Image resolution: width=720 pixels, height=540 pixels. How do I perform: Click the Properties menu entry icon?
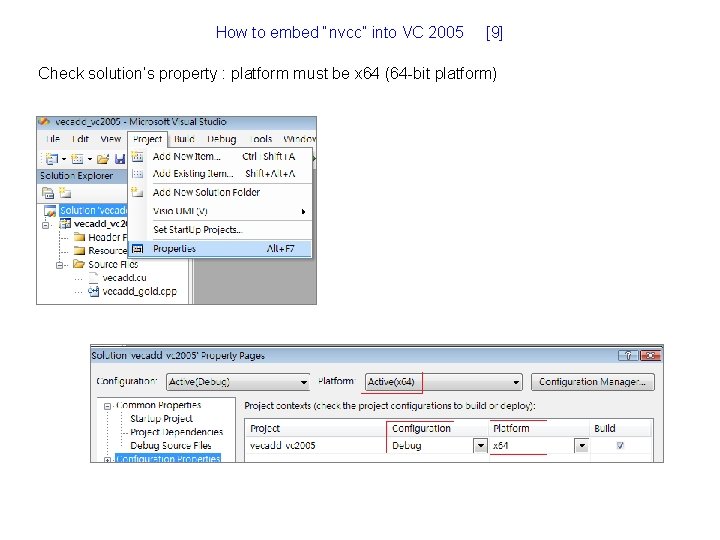(x=138, y=249)
